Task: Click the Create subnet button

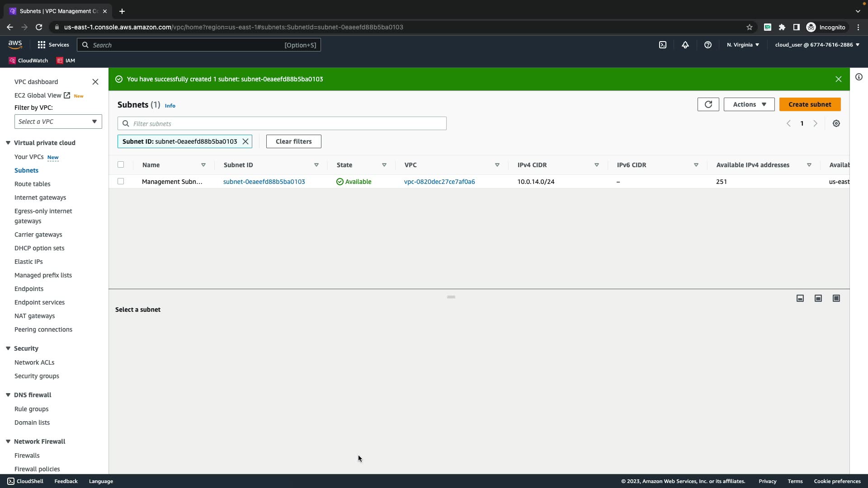Action: (x=809, y=104)
